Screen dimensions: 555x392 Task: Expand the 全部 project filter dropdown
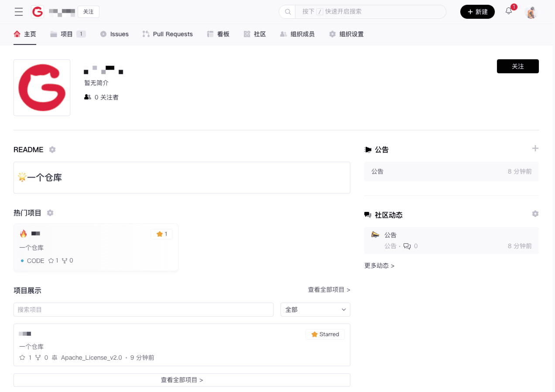tap(315, 310)
